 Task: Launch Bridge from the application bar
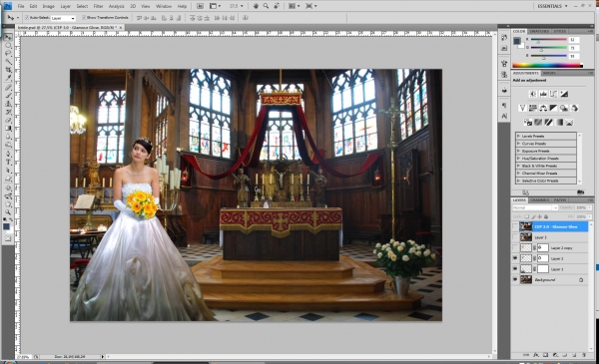click(x=200, y=6)
